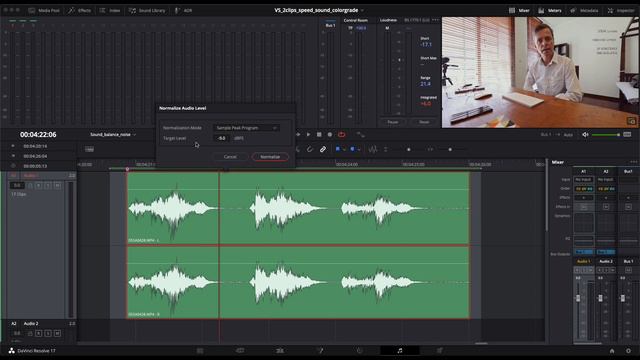Open the marker color dropdown arrow
The image size is (640, 360).
pos(358,149)
